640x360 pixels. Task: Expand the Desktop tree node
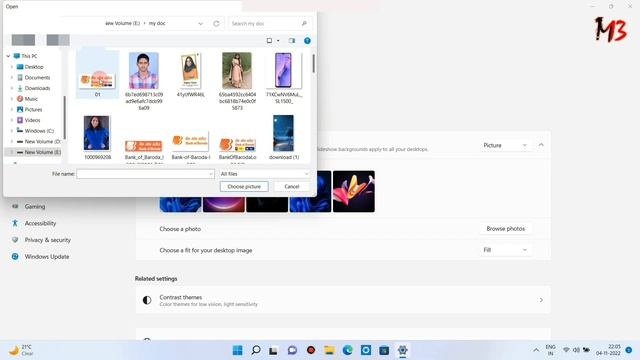[12, 67]
